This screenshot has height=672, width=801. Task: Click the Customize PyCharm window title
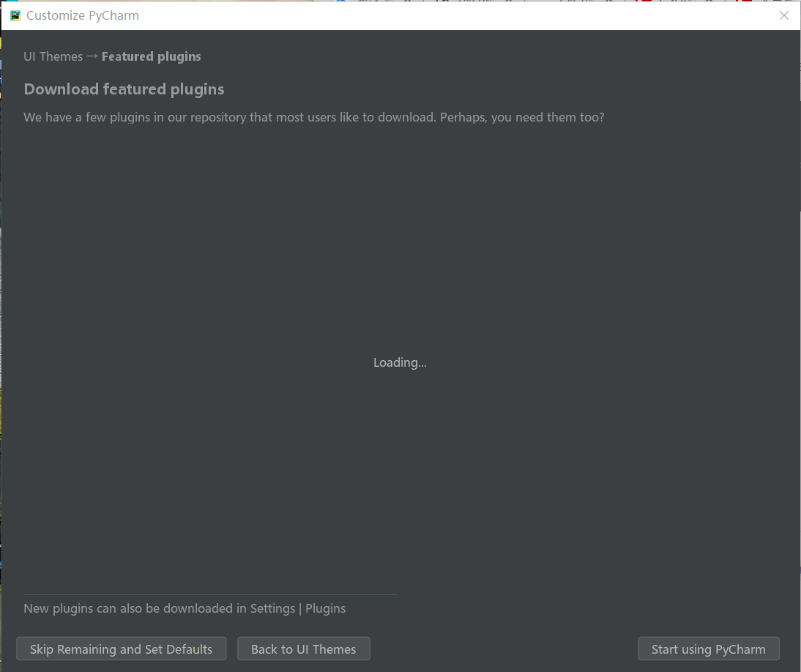[83, 15]
